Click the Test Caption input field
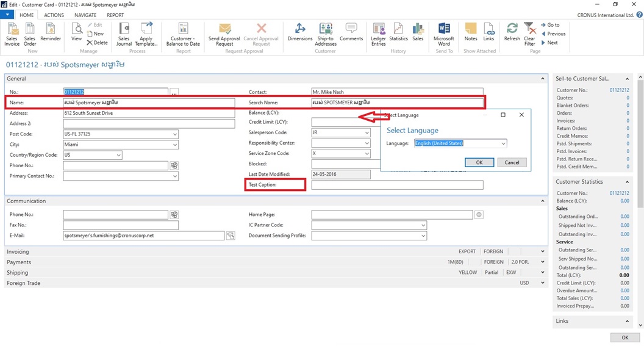The height and width of the screenshot is (346, 644). click(397, 185)
